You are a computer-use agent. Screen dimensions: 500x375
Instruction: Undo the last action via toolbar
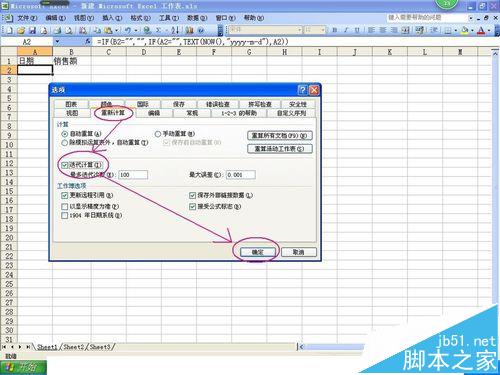click(128, 30)
